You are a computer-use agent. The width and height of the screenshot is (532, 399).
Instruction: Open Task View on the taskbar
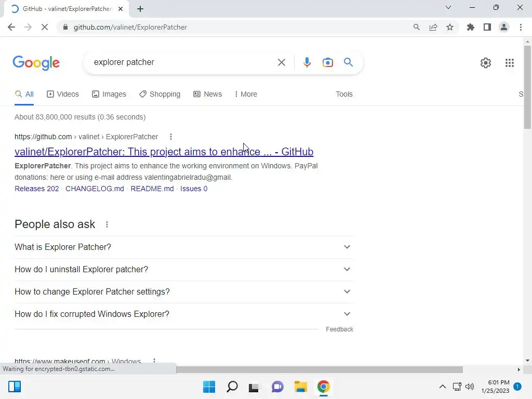point(255,387)
